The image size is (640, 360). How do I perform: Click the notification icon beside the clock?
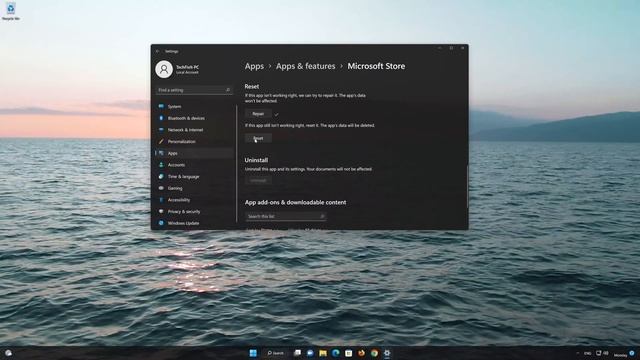632,353
